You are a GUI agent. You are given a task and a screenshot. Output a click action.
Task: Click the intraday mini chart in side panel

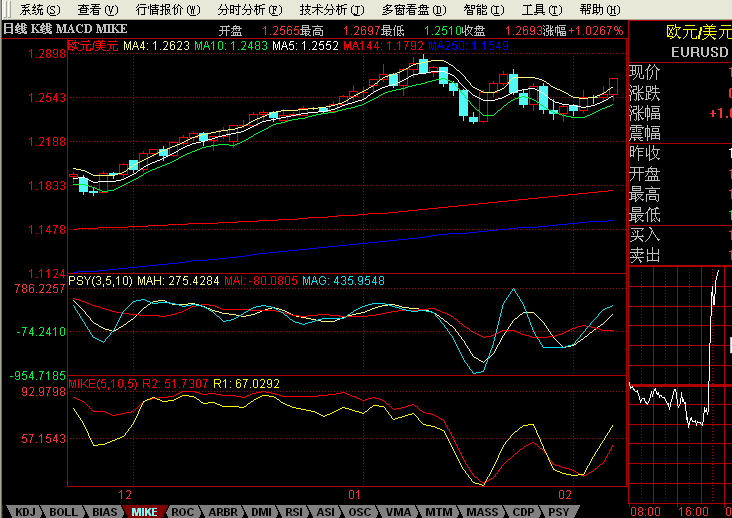[680, 385]
